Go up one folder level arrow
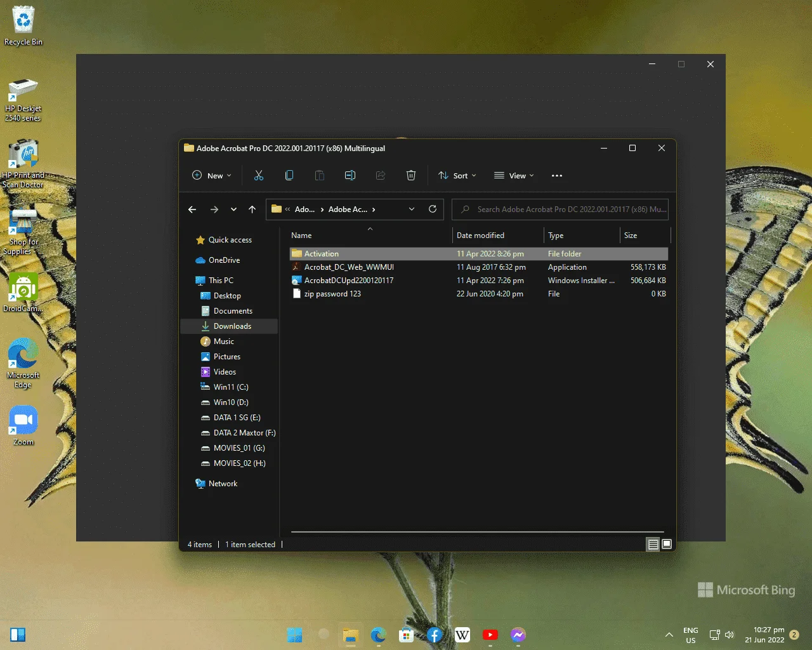Image resolution: width=812 pixels, height=650 pixels. [x=252, y=209]
